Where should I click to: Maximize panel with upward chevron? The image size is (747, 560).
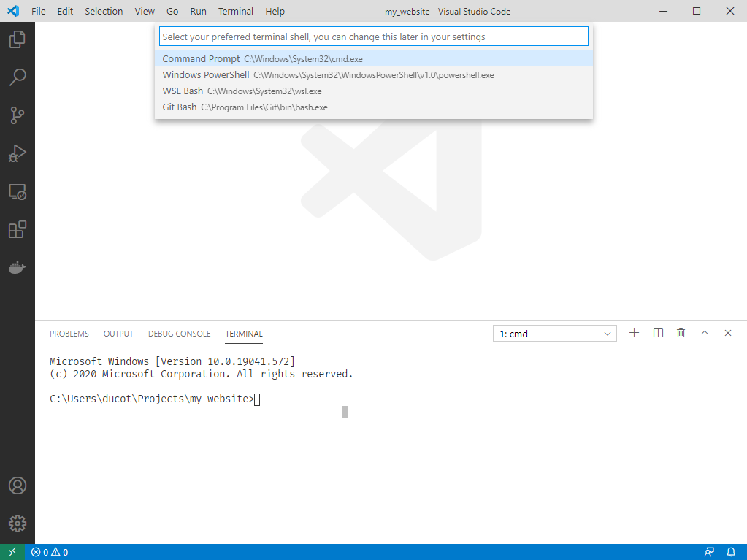coord(704,332)
